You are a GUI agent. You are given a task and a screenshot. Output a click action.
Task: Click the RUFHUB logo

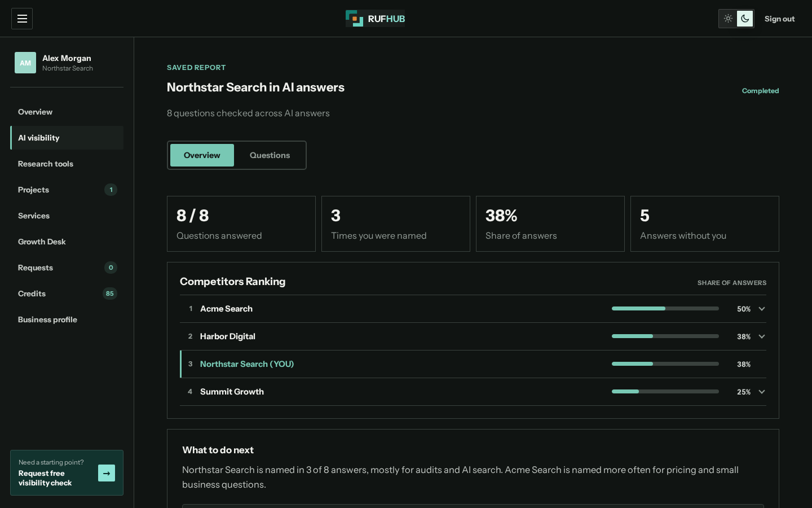coord(376,19)
